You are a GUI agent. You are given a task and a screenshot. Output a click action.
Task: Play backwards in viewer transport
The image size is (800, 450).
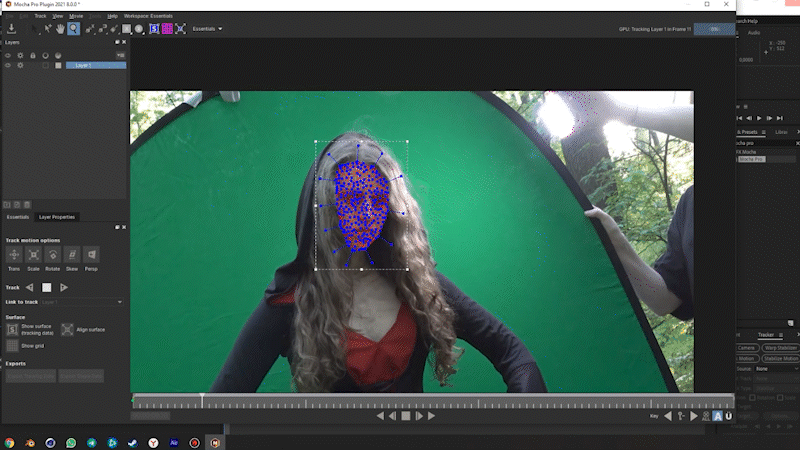point(380,416)
